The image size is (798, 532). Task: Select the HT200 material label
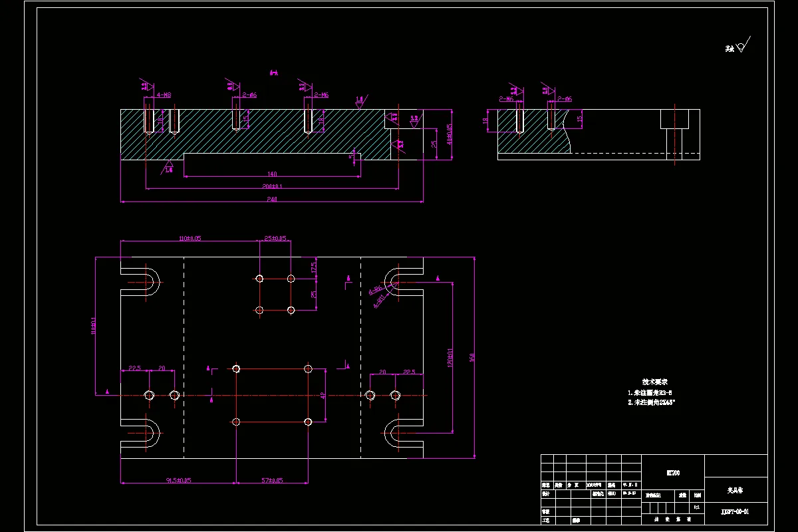coord(673,473)
